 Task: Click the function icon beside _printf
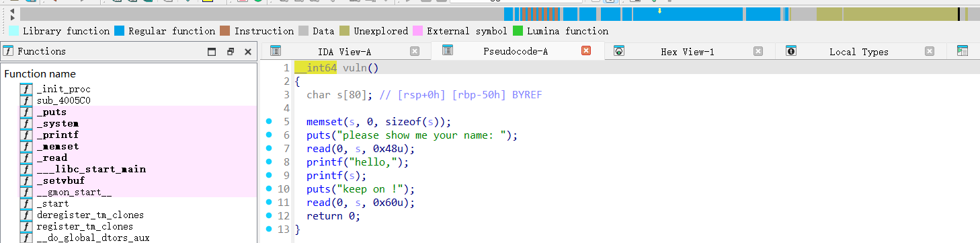click(x=26, y=135)
